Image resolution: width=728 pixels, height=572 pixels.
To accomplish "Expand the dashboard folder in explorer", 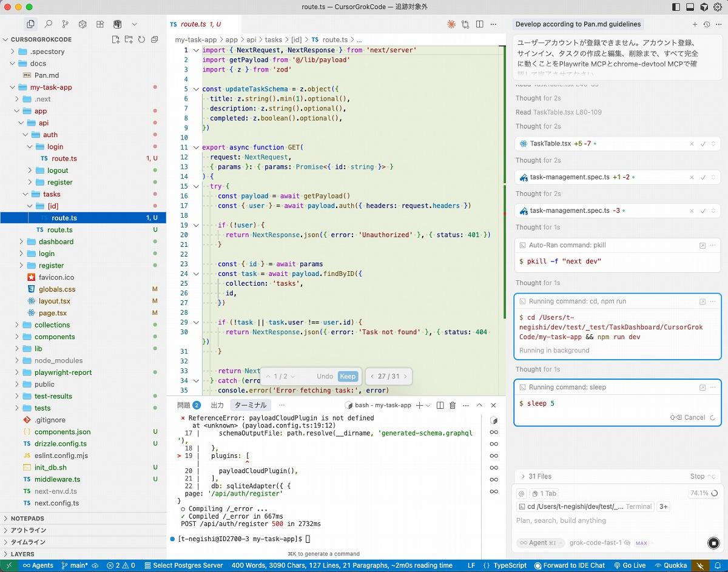I will [56, 241].
